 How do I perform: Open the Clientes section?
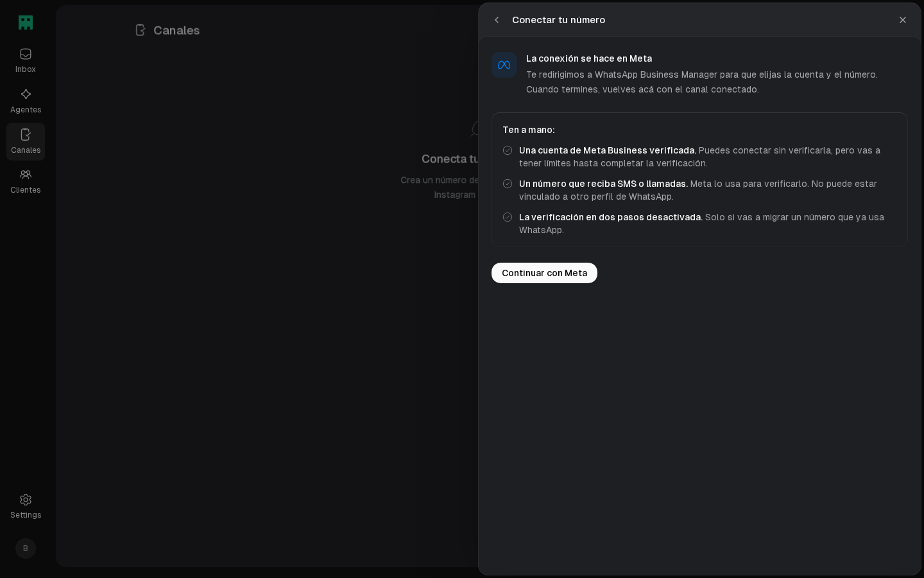tap(26, 182)
